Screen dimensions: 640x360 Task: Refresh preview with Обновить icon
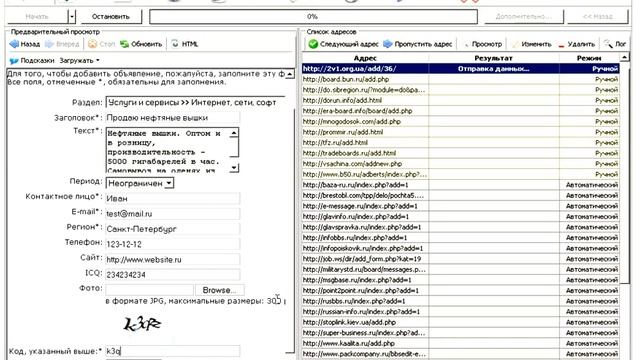[x=124, y=44]
